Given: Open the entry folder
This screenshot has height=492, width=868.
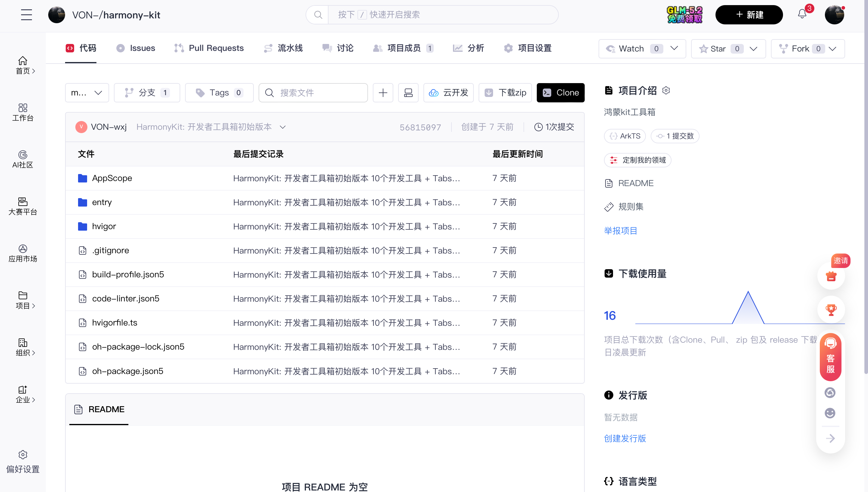Looking at the screenshot, I should coord(102,202).
